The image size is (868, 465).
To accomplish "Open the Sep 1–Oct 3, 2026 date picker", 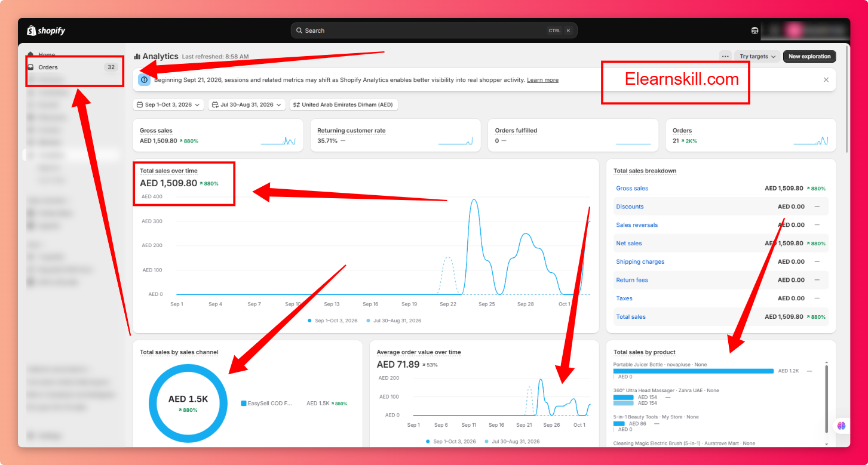I will (168, 104).
